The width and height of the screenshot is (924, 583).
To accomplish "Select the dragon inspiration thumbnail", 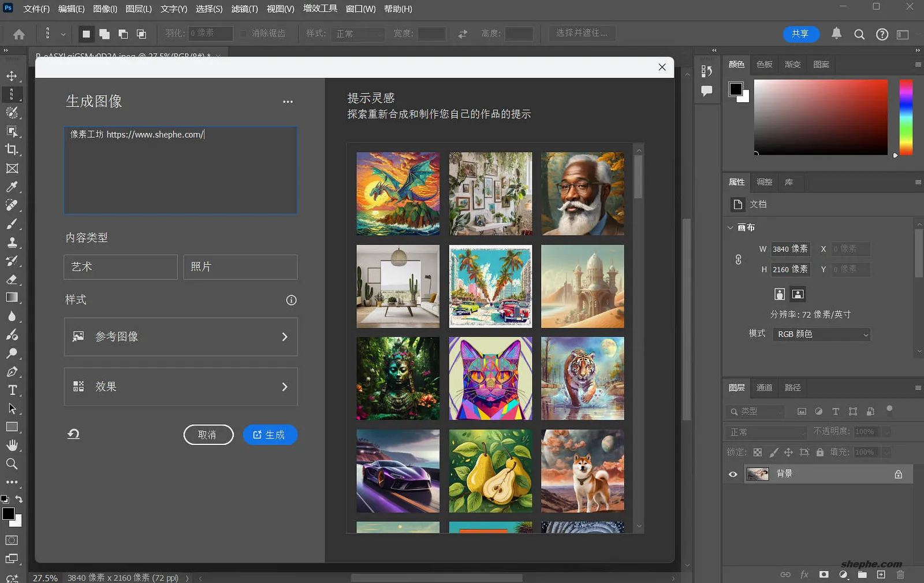I will [x=398, y=194].
